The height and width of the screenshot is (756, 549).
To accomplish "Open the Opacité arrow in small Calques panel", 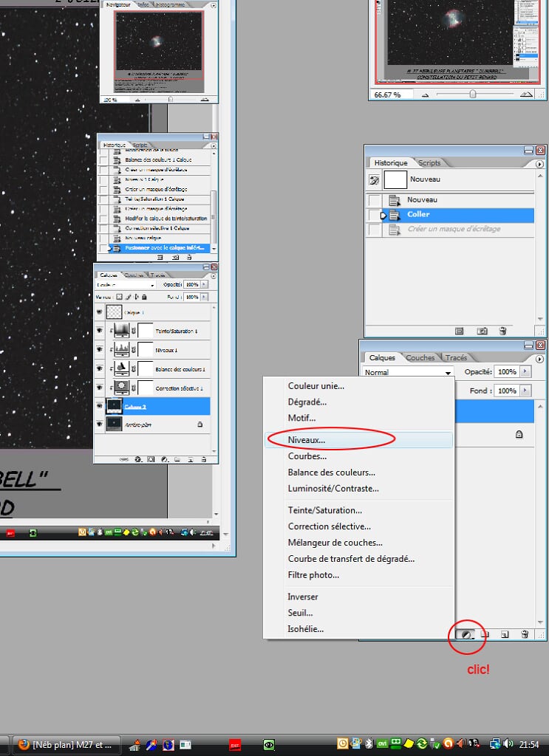I will click(x=205, y=284).
